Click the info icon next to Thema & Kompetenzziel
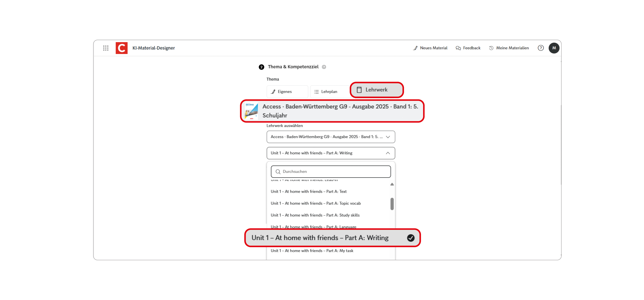Viewport: 644px width, 300px height. tap(324, 67)
